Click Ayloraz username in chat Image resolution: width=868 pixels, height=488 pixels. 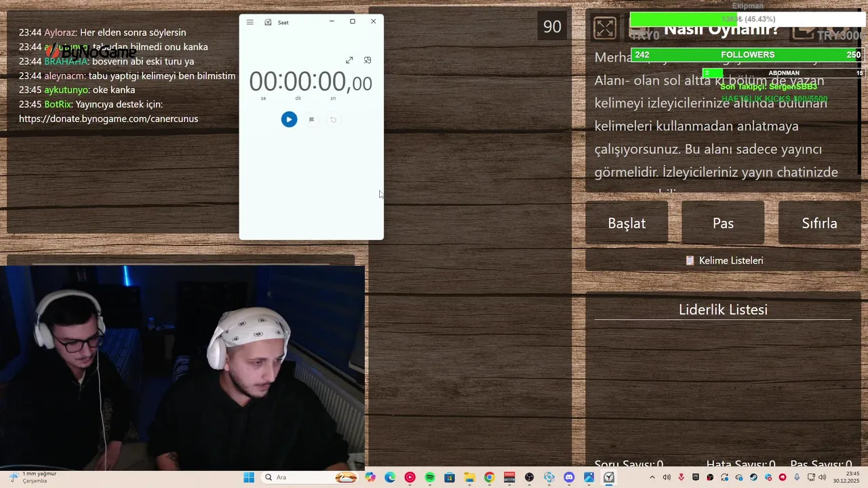60,33
